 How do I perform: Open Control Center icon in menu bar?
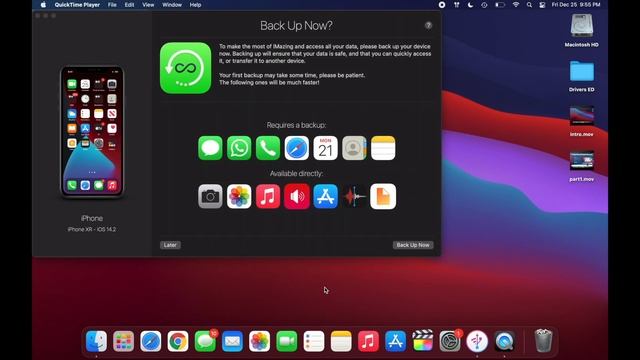(542, 5)
